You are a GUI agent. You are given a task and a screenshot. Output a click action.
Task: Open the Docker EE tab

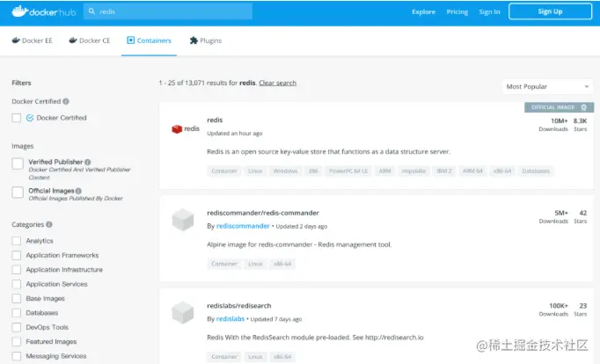pos(33,40)
